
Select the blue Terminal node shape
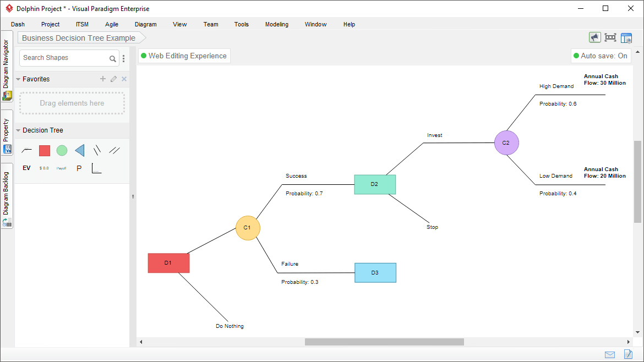[x=79, y=150]
